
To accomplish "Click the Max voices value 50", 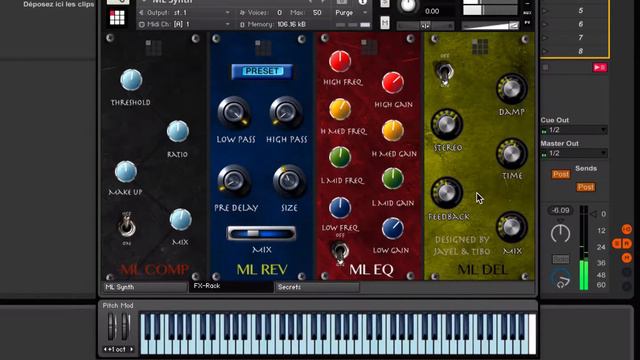I will coord(317,13).
